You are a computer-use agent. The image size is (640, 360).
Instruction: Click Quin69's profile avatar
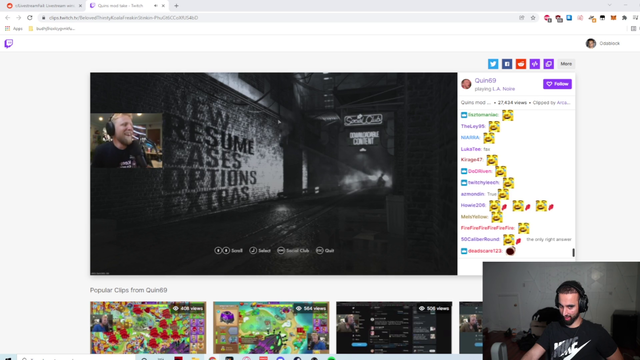tap(466, 84)
